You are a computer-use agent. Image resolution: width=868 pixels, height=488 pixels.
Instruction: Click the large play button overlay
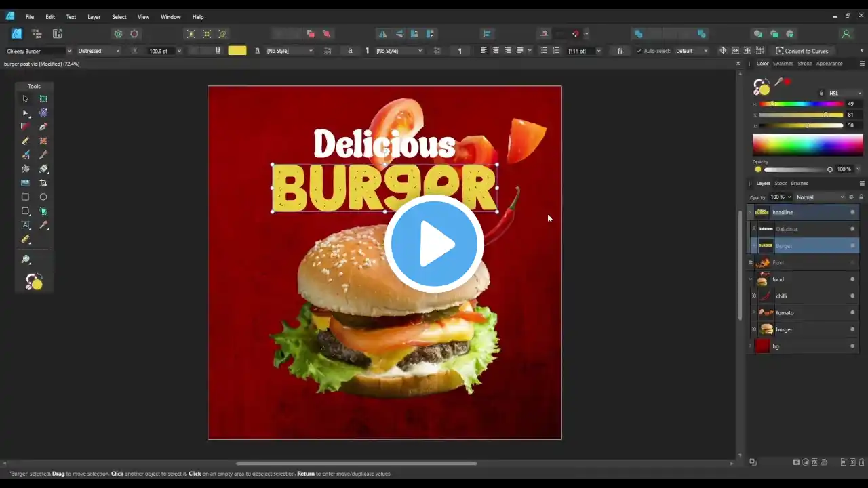point(434,244)
